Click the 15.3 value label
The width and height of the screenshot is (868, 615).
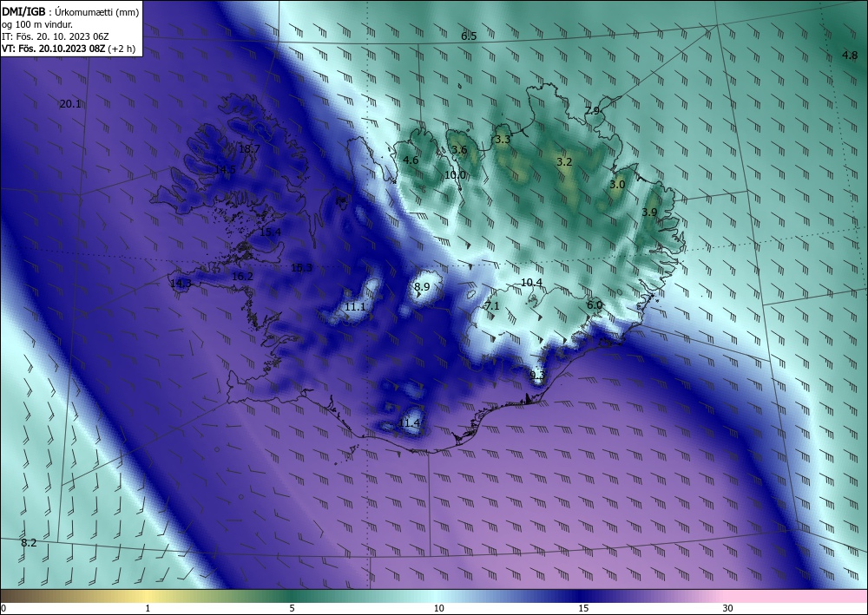tap(302, 268)
